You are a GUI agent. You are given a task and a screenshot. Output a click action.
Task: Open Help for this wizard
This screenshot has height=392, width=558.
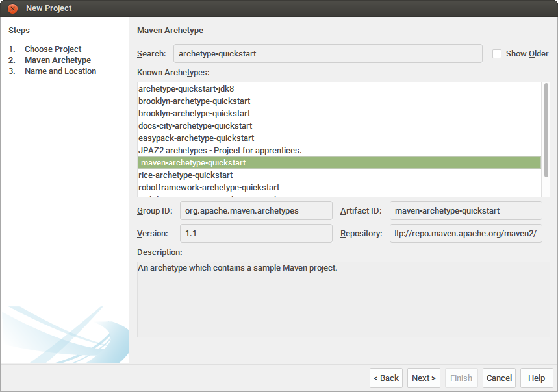[x=537, y=378]
